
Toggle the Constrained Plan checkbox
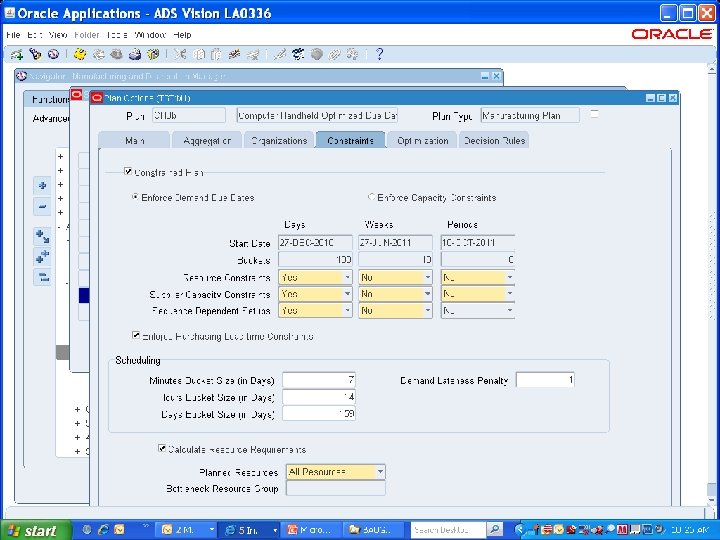click(128, 171)
